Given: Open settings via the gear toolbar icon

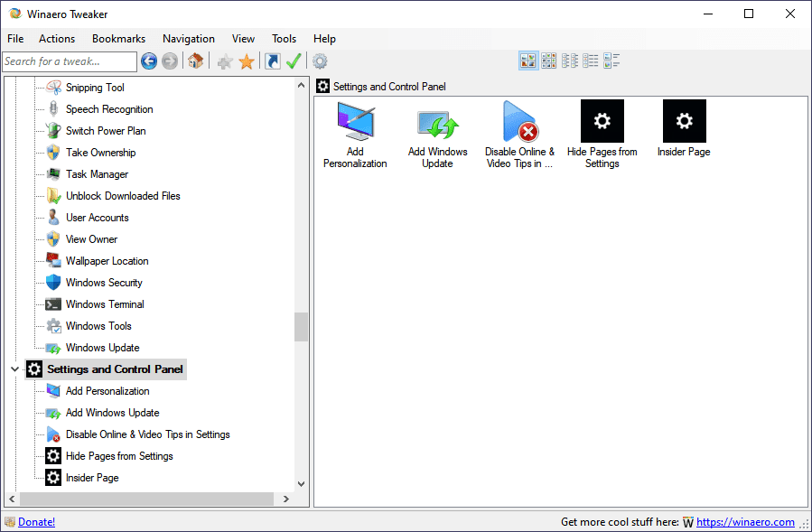Looking at the screenshot, I should click(320, 61).
